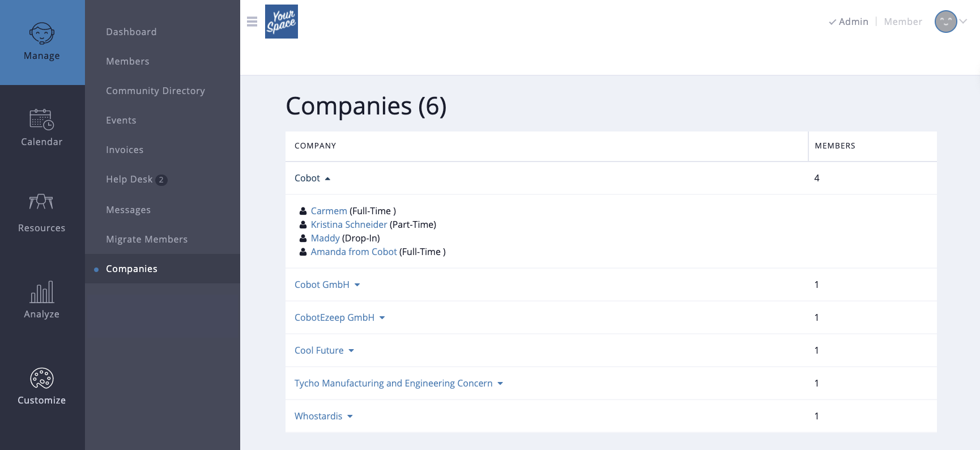Open the account dropdown chevron
This screenshot has height=450, width=980.
point(963,22)
